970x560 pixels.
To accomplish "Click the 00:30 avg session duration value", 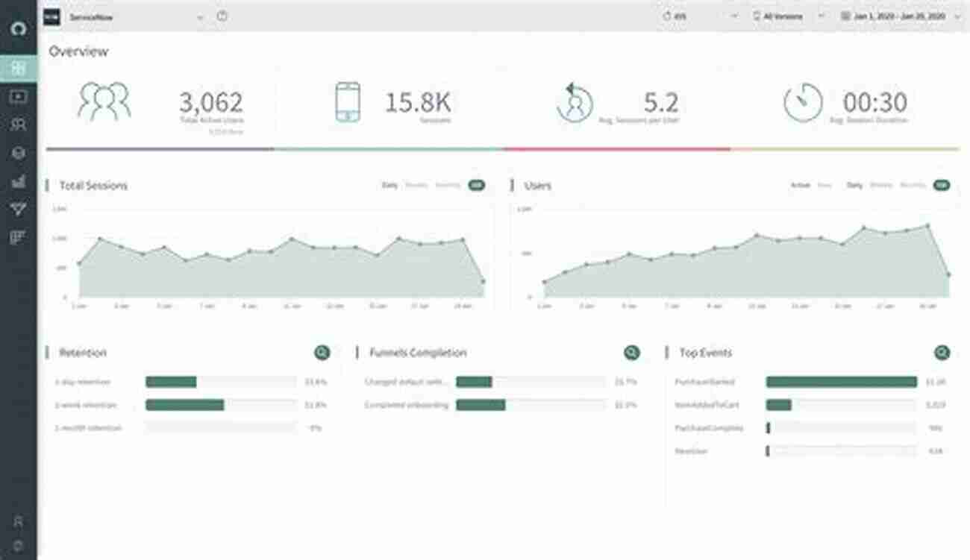I will (875, 102).
